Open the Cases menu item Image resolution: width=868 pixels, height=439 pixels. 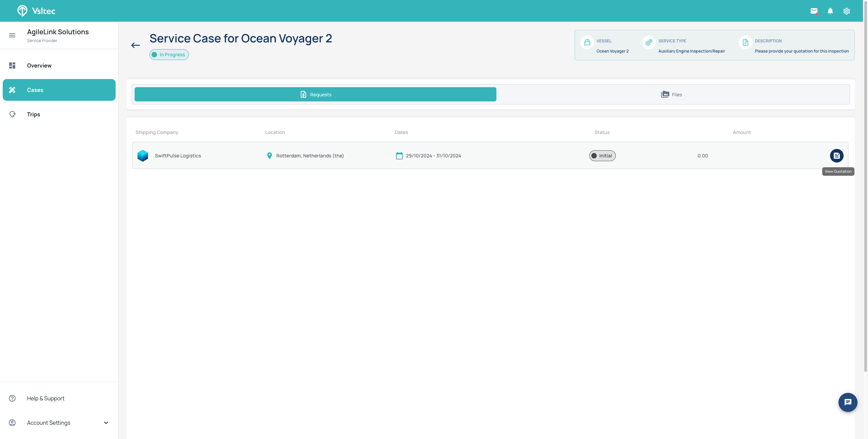tap(59, 90)
